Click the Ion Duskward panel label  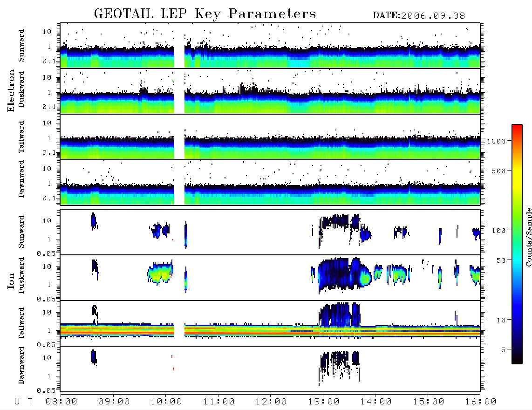pyautogui.click(x=21, y=276)
